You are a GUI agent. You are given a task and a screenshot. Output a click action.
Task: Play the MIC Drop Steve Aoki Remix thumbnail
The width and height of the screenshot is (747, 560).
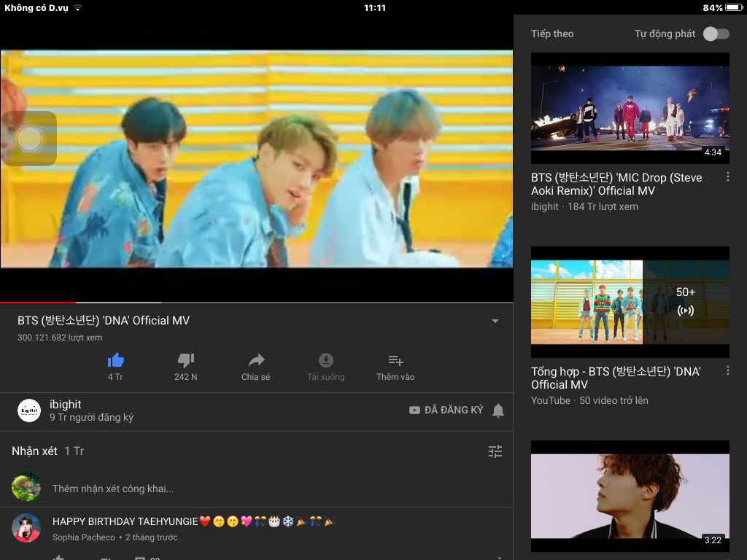pos(630,108)
